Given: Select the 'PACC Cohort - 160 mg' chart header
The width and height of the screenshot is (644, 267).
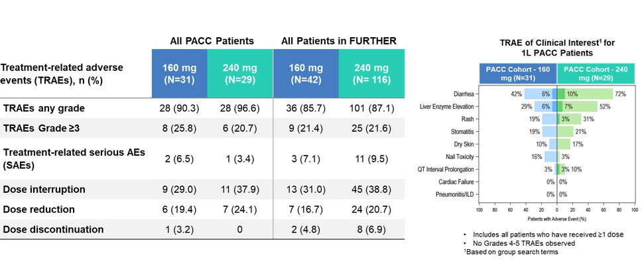Looking at the screenshot, I should click(x=518, y=73).
